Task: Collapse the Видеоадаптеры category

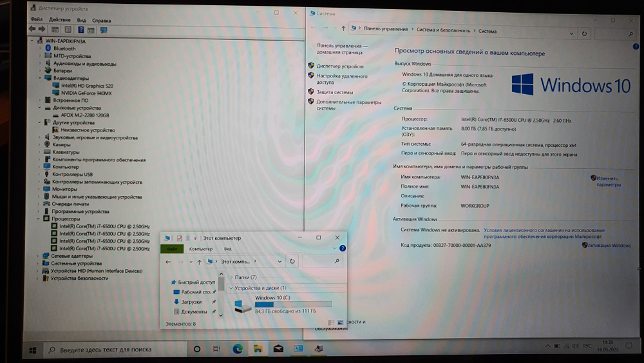Action: (40, 78)
